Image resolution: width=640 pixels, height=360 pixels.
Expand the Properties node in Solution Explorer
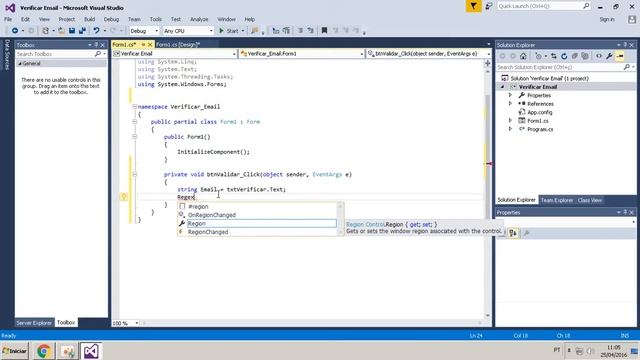pos(510,95)
